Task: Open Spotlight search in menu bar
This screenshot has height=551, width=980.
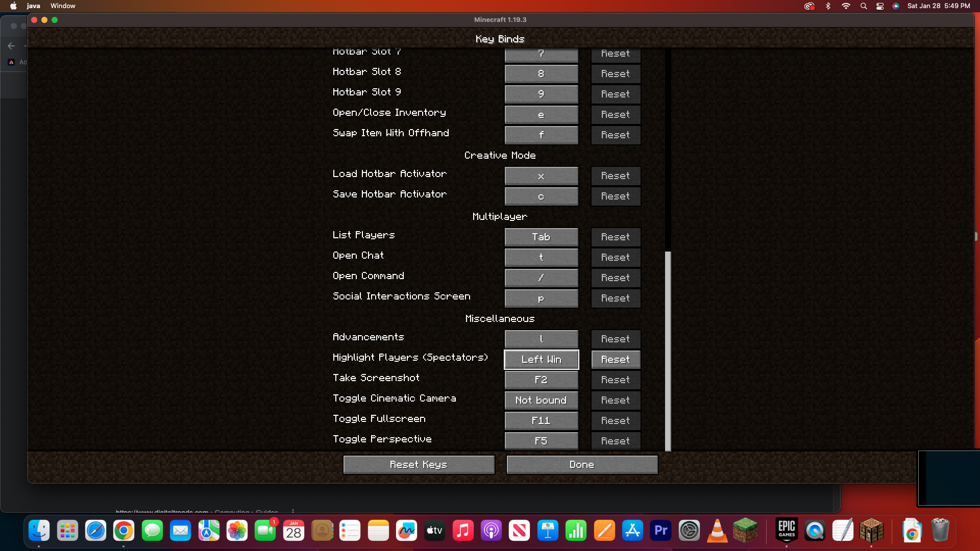Action: tap(863, 6)
